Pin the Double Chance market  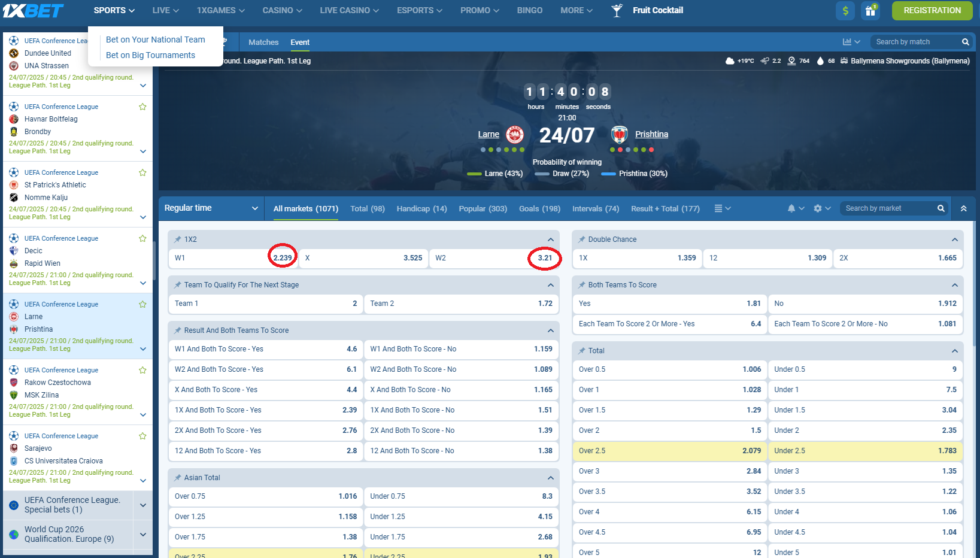581,239
